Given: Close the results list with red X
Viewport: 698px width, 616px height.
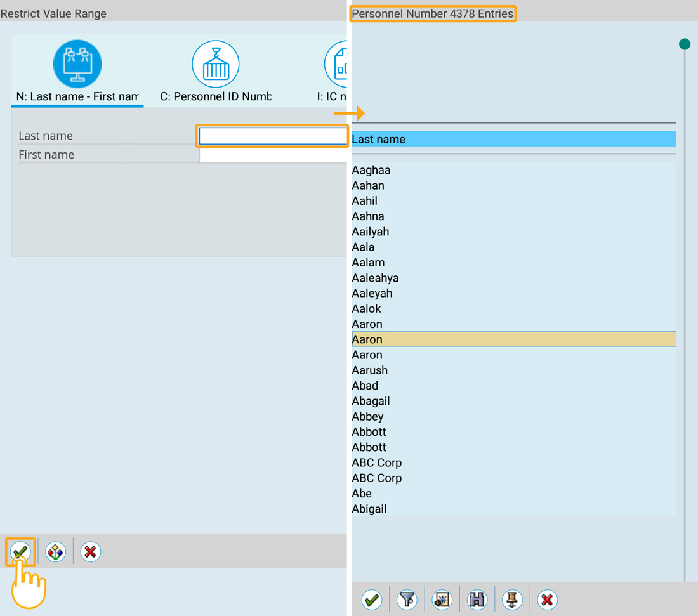Looking at the screenshot, I should click(547, 600).
